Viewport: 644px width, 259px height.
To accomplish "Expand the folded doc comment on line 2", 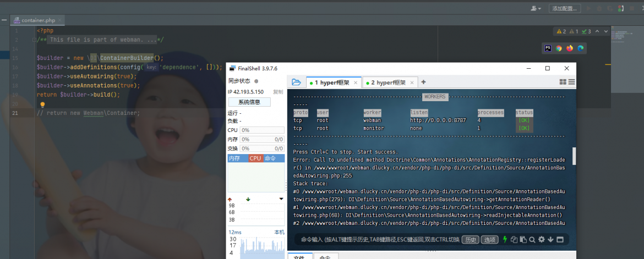I will pyautogui.click(x=35, y=40).
